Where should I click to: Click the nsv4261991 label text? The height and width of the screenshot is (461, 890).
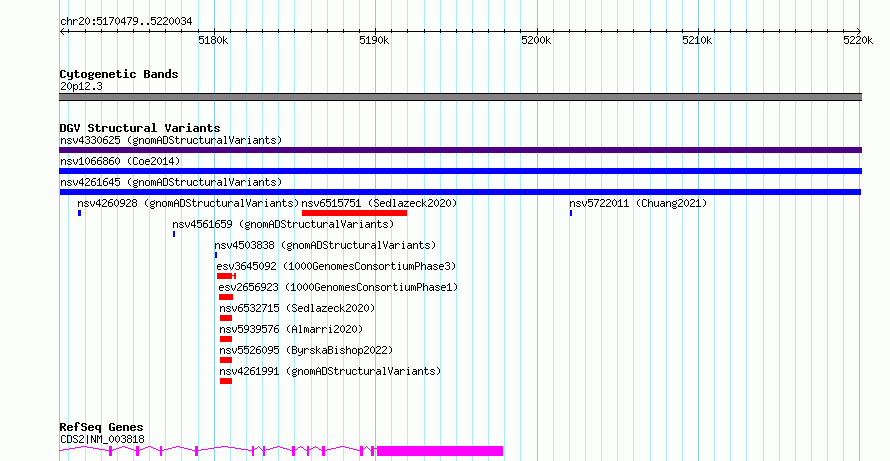tap(330, 371)
